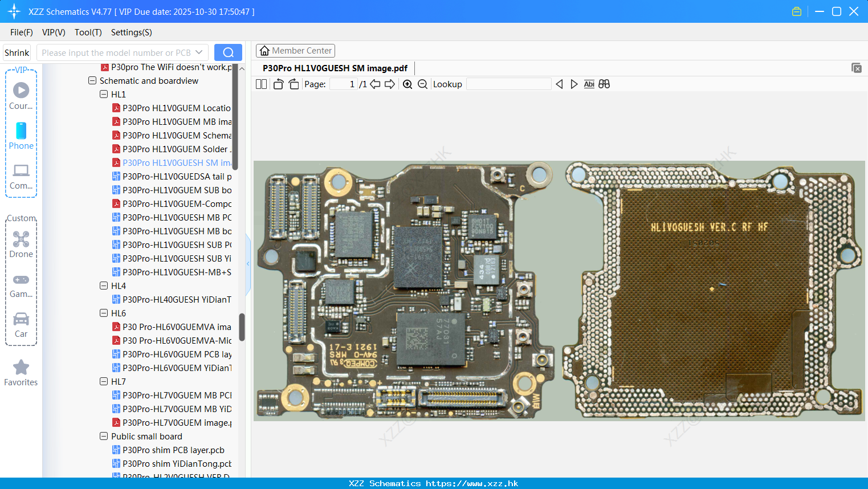Collapse the Public small board folder
The height and width of the screenshot is (489, 868).
pyautogui.click(x=104, y=437)
